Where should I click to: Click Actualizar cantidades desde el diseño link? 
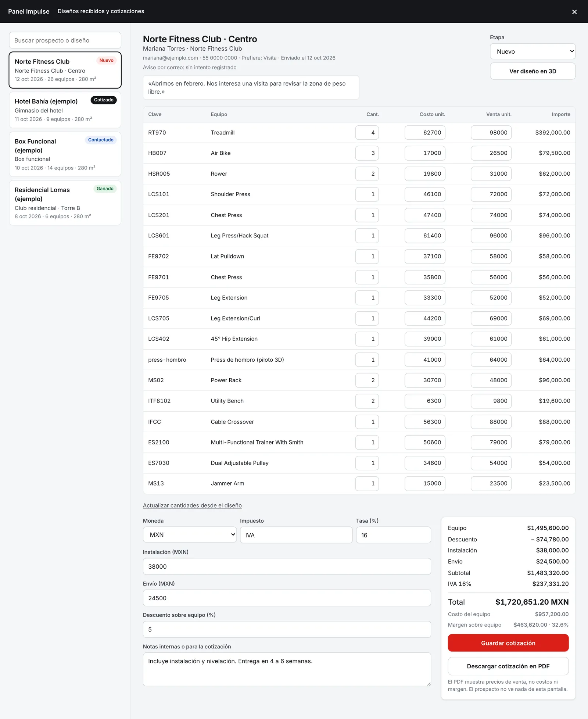192,505
